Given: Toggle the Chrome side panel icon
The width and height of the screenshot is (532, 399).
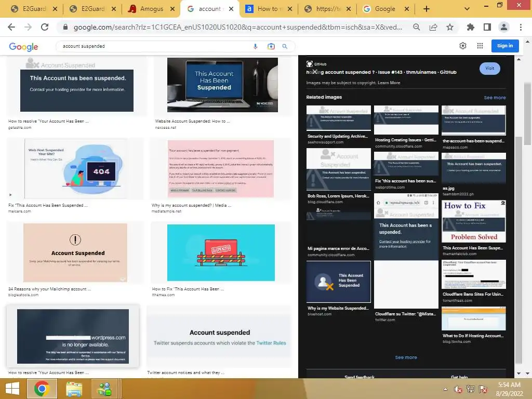Looking at the screenshot, I should click(x=487, y=27).
